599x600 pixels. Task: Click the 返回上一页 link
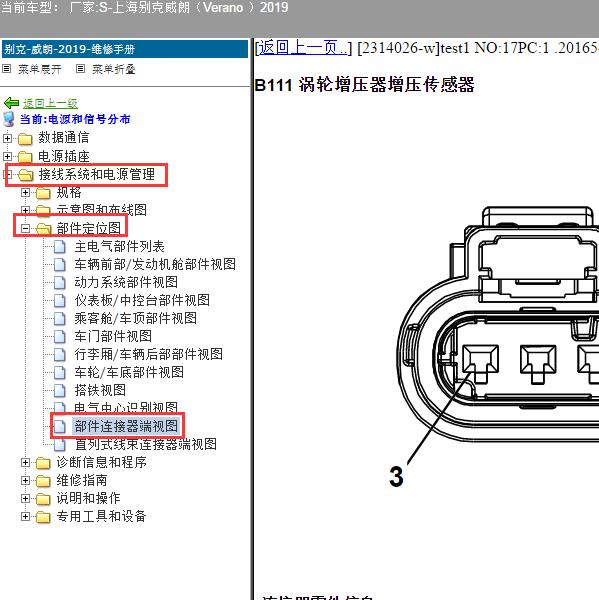302,47
